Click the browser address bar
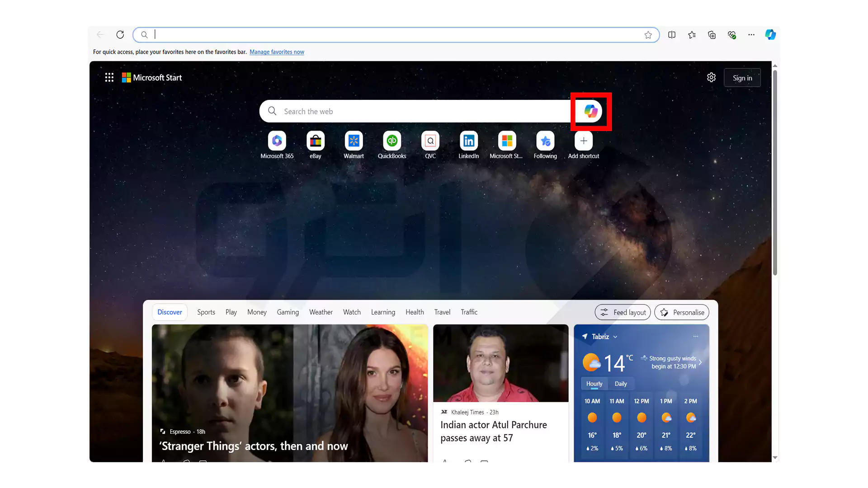 click(396, 35)
